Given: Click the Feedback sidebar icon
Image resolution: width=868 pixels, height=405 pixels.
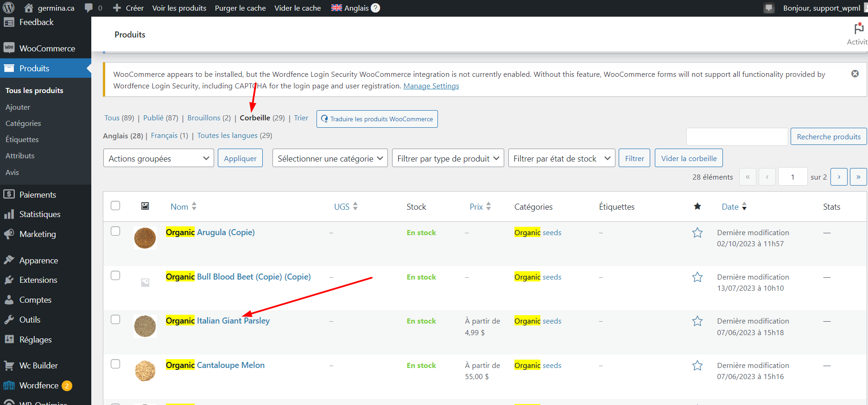Looking at the screenshot, I should click(x=9, y=22).
